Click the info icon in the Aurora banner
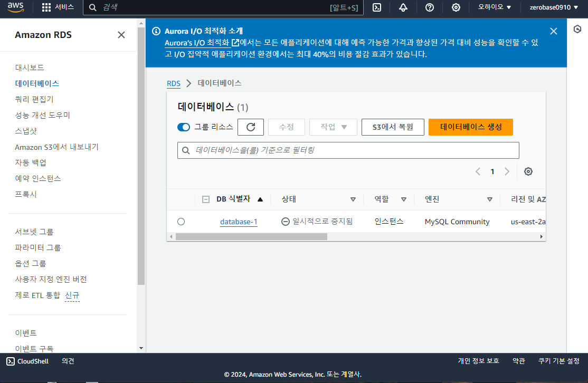Screen dimensions: 588x383 156,31
